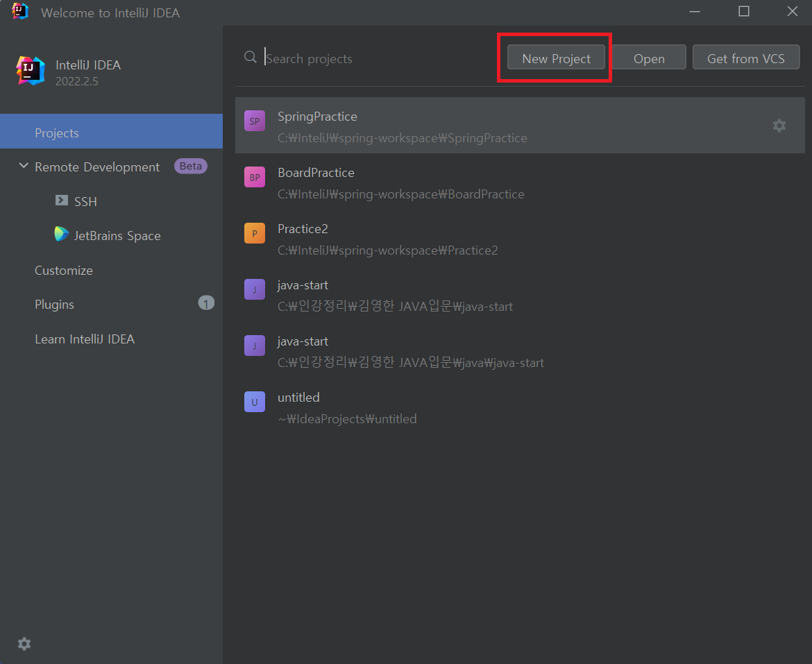Screen dimensions: 812x664
Task: Select the Projects tab in sidebar
Action: tap(111, 131)
